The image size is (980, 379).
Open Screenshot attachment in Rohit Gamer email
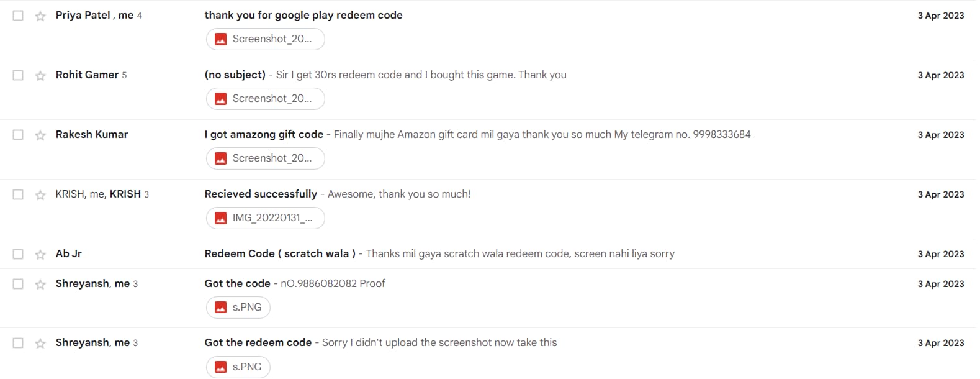[x=265, y=99]
